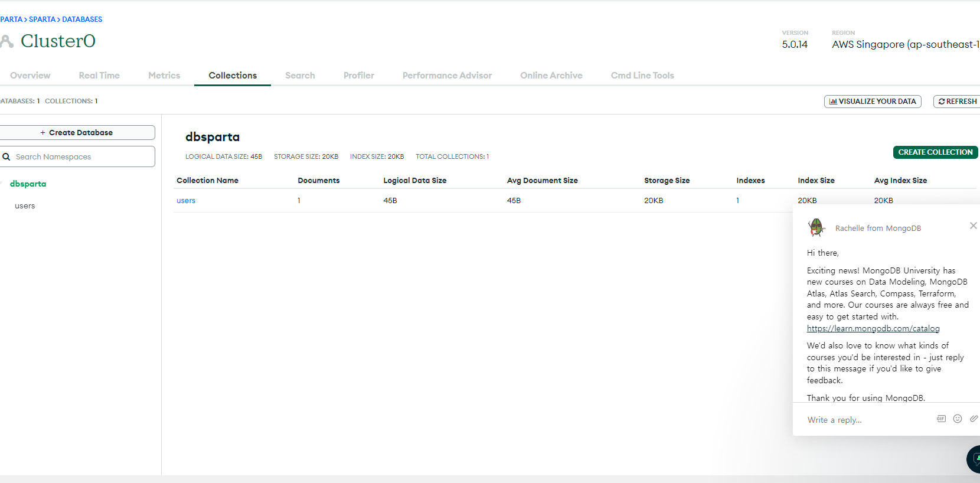Switch to the Profiler tab
The height and width of the screenshot is (483, 980).
point(359,76)
